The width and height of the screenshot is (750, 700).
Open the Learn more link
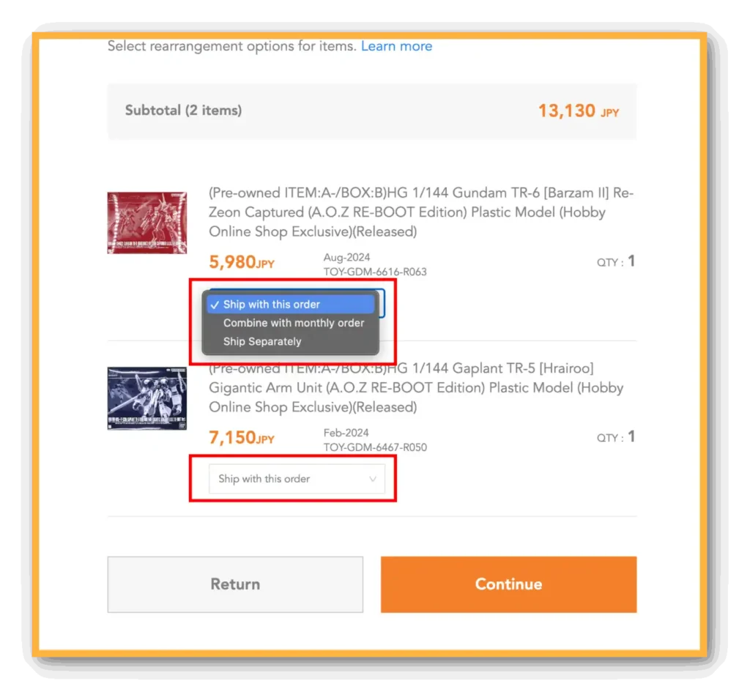point(396,46)
